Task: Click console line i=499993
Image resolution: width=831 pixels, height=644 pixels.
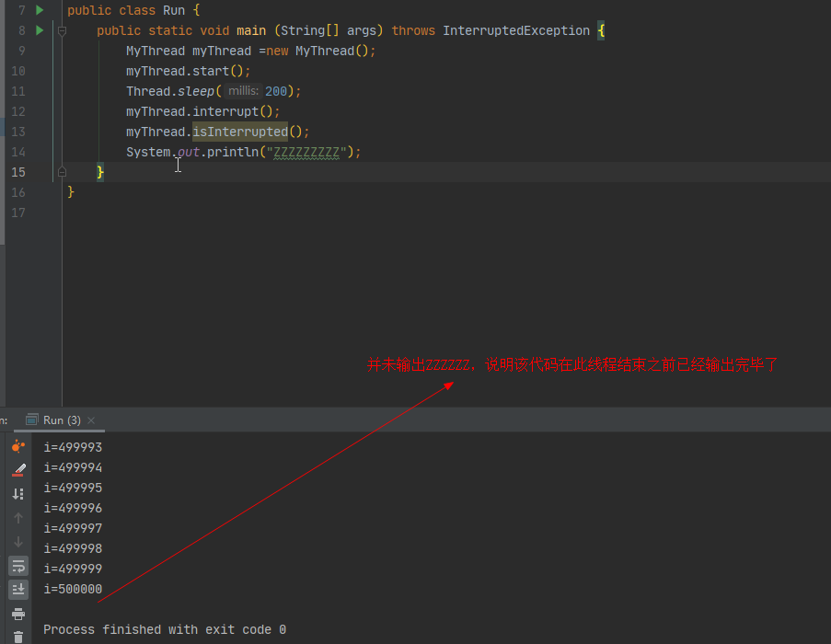Action: [x=73, y=447]
